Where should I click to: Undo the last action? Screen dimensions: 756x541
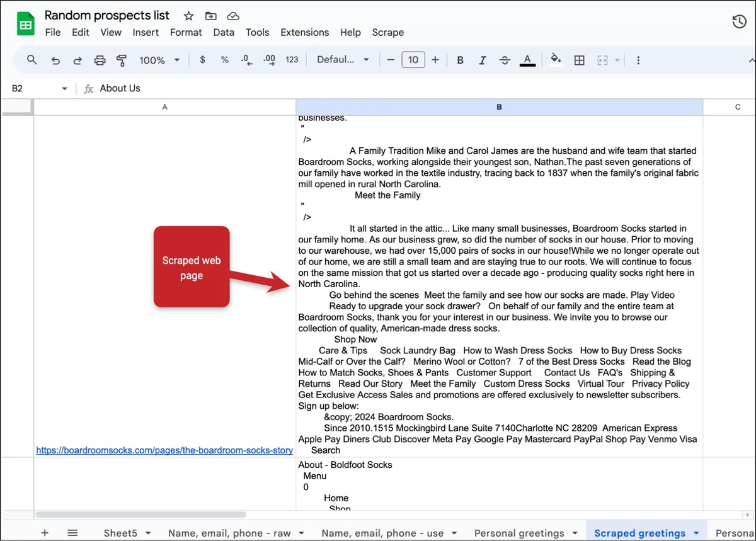[55, 60]
